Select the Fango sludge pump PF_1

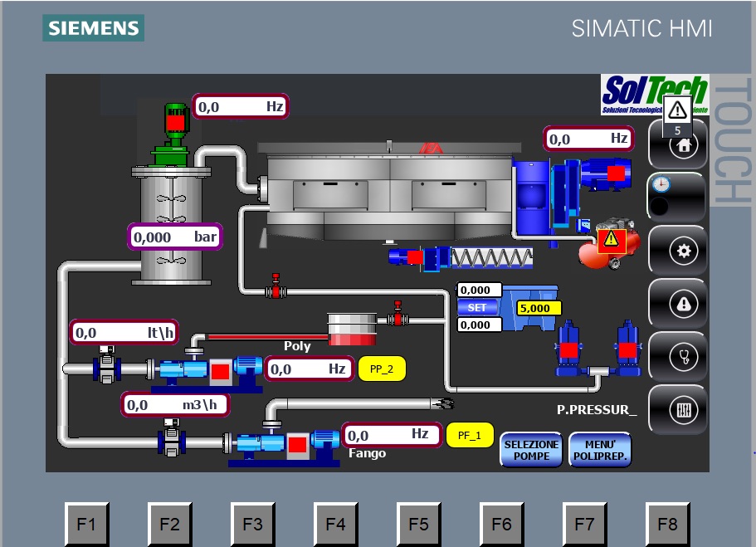click(x=284, y=447)
